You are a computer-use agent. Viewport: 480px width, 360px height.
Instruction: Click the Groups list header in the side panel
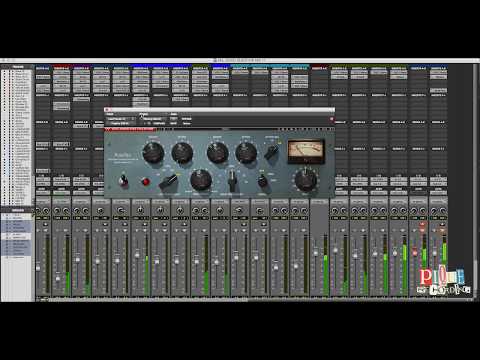pos(17,210)
